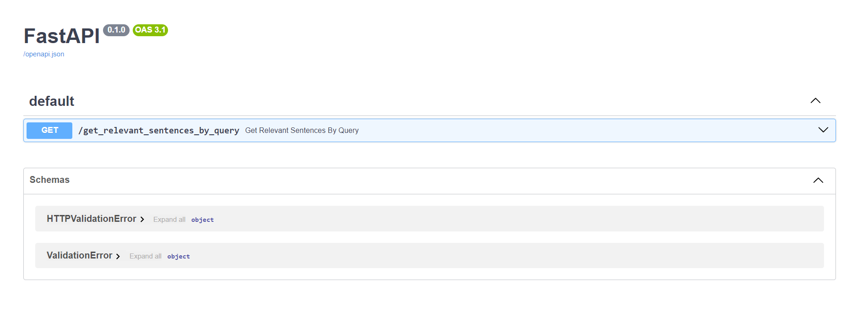
Task: Click the FastAPI title
Action: [62, 36]
